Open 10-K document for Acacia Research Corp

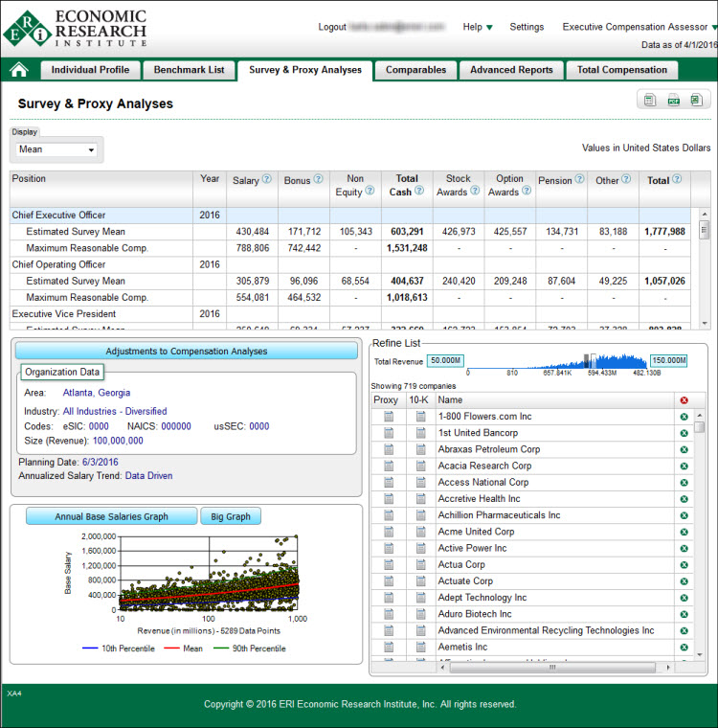pyautogui.click(x=420, y=466)
